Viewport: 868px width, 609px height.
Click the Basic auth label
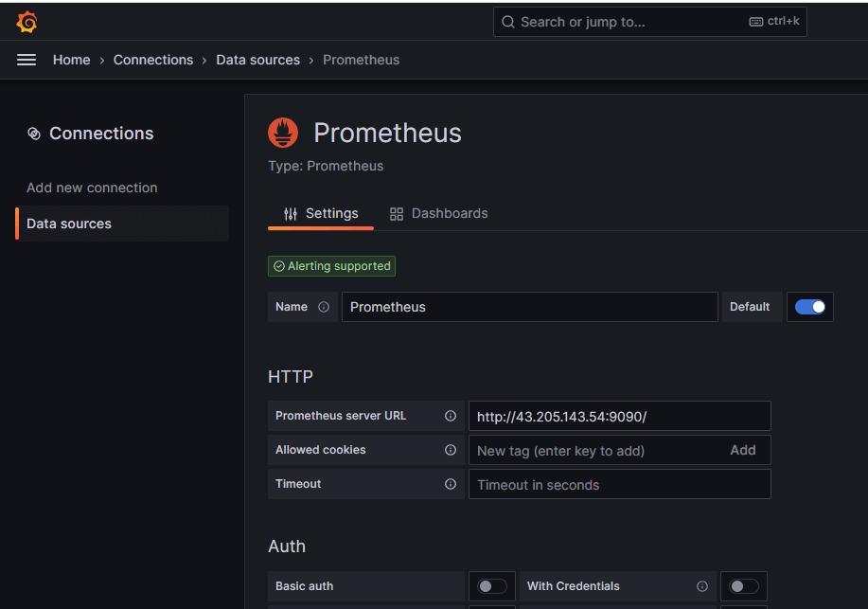click(x=305, y=586)
